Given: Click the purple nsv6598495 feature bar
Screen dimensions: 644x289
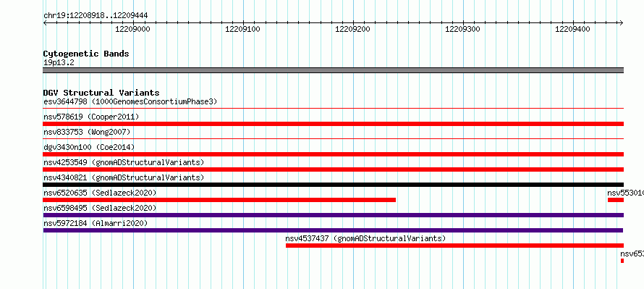Looking at the screenshot, I should [x=333, y=215].
